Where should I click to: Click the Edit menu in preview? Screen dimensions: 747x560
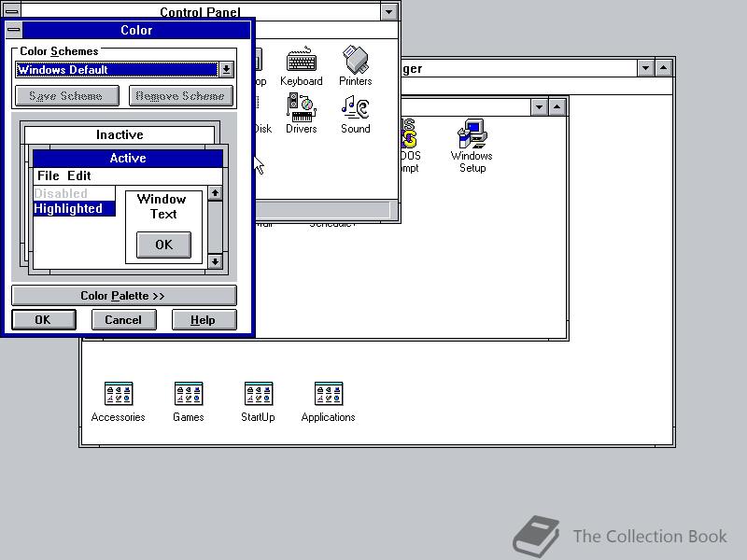click(79, 175)
